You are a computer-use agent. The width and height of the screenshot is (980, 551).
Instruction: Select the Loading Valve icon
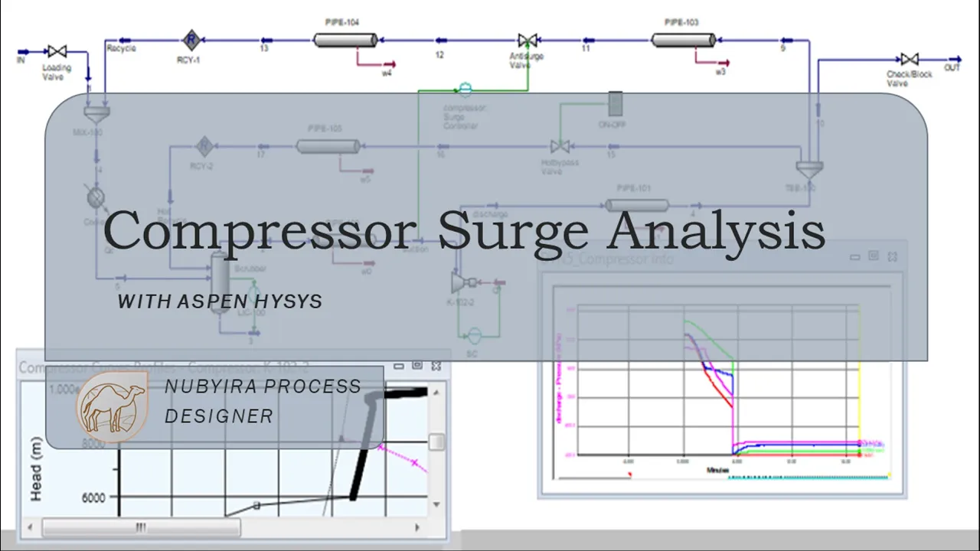(x=57, y=52)
